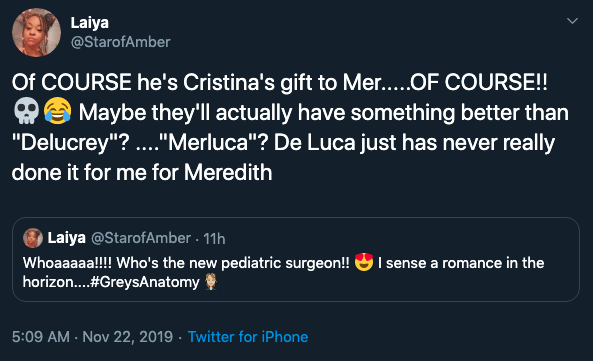
Task: Click the doctor emoji after #GreysAnatomy
Action: 211,282
